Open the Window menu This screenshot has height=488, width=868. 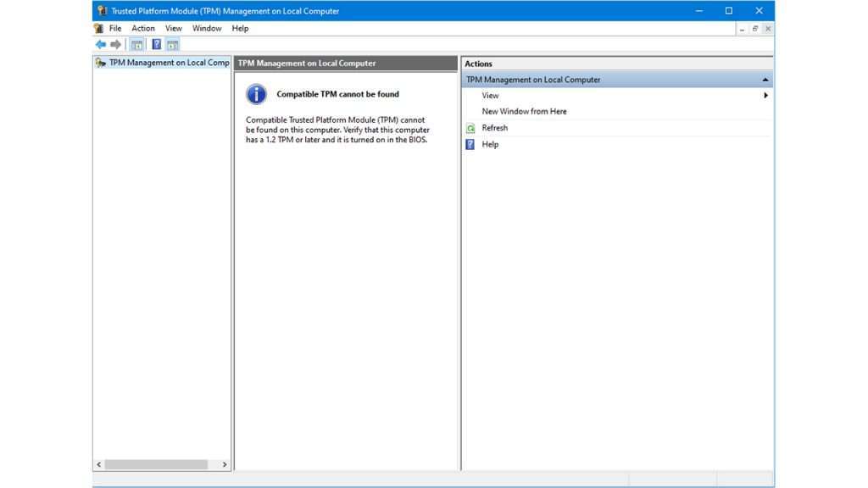207,28
